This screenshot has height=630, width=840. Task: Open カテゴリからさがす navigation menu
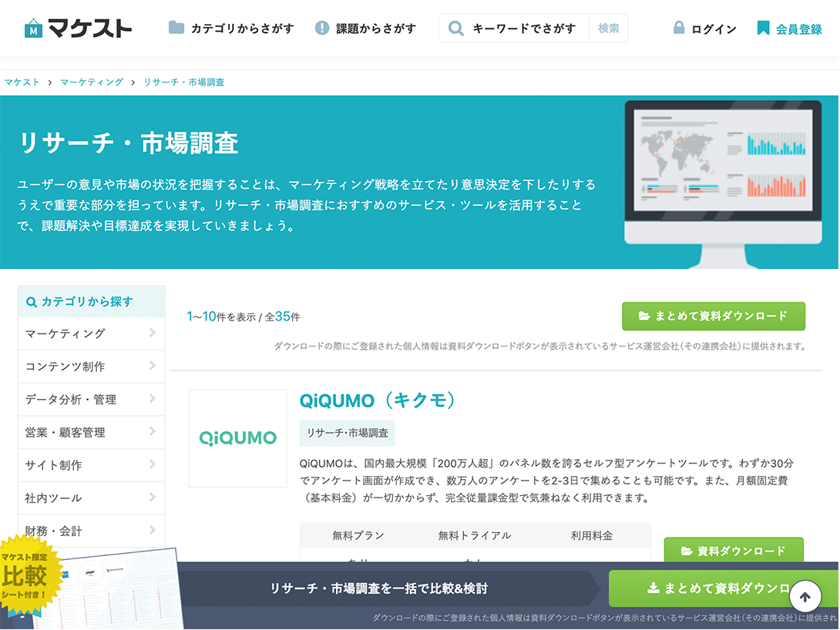click(x=231, y=28)
